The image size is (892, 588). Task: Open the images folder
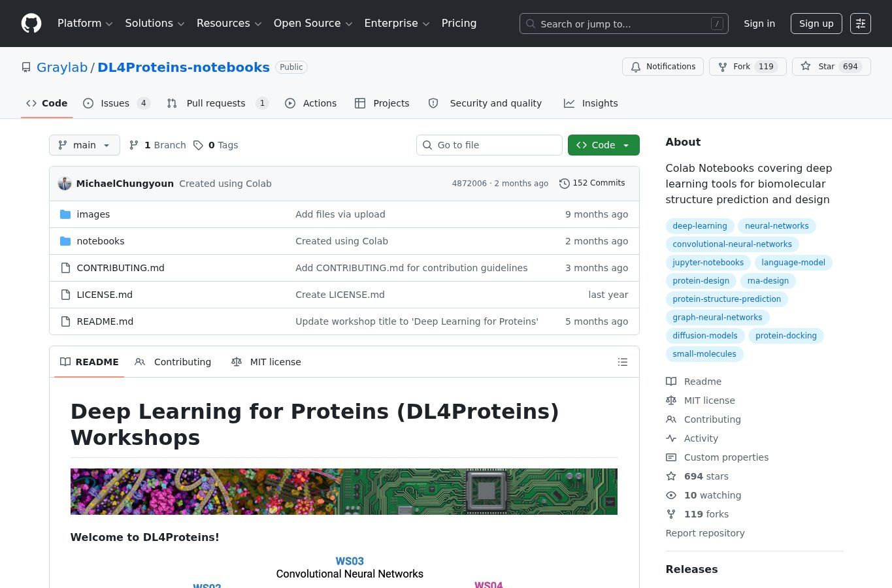(x=93, y=214)
